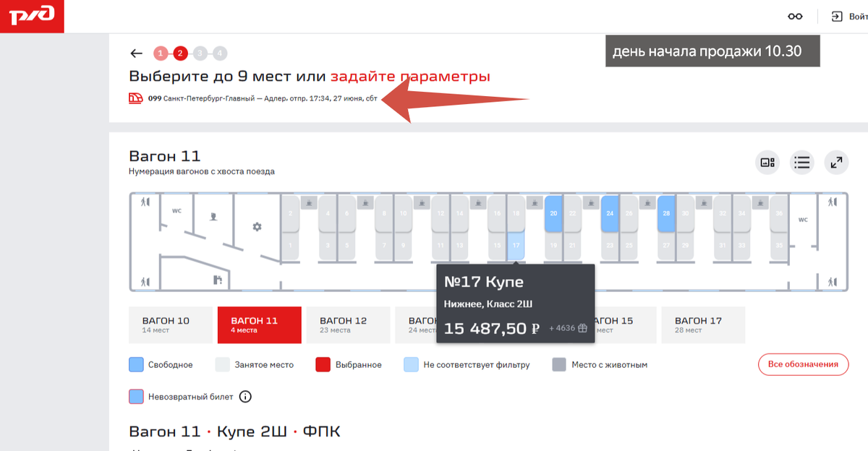Expand carriage map to fullscreen
This screenshot has width=868, height=451.
[x=836, y=163]
